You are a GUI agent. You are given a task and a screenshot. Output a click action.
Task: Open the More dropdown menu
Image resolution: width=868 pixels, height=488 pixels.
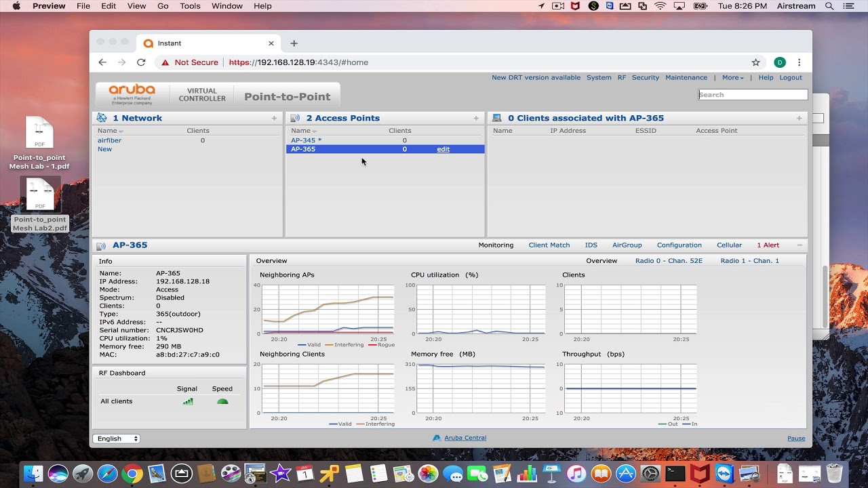[732, 78]
